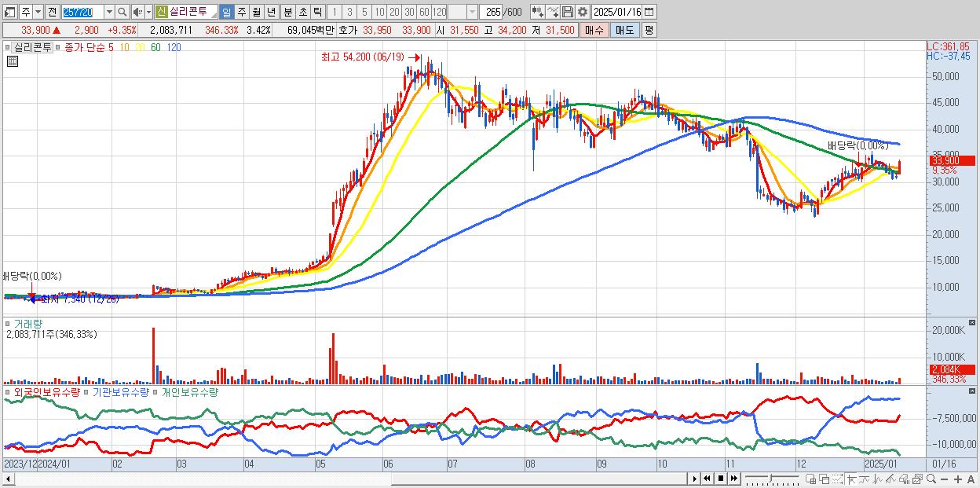Click the horizontal scrollbar left arrow
Screen dimensions: 980x488
[7, 479]
